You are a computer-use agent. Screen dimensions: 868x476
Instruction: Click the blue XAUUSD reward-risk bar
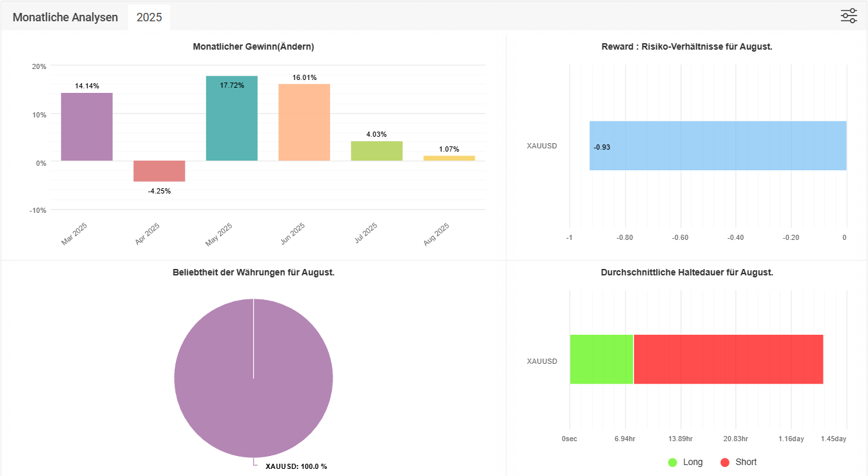(x=717, y=146)
